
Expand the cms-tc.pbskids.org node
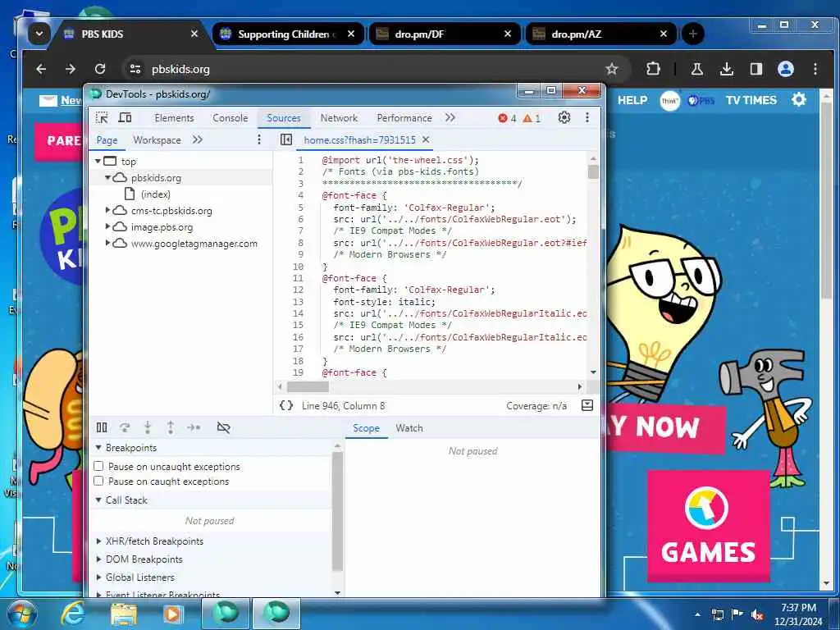coord(107,211)
